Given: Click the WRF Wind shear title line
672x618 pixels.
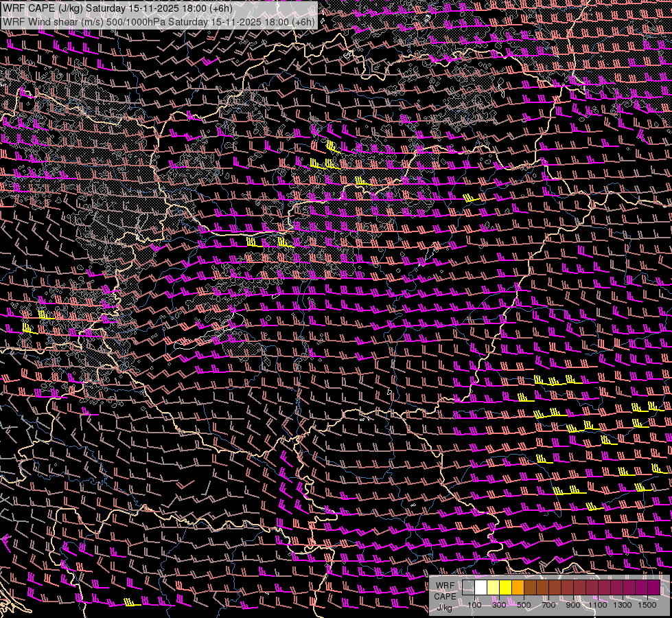Looking at the screenshot, I should (x=159, y=21).
